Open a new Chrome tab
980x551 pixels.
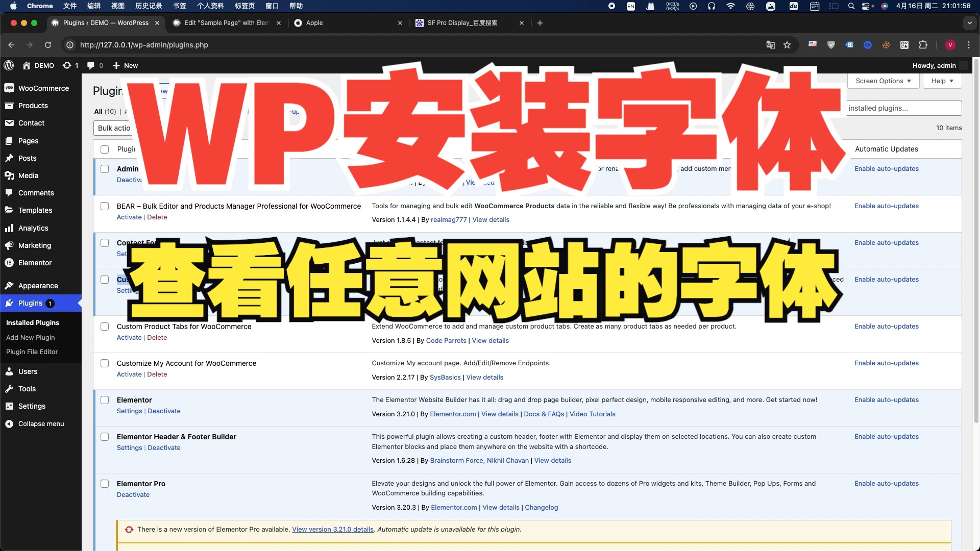[x=540, y=23]
